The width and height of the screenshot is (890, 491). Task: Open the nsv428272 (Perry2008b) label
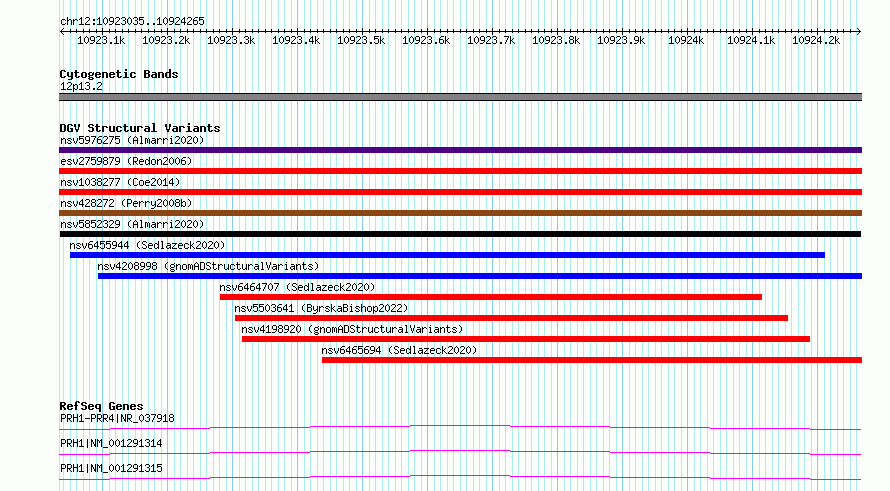126,203
